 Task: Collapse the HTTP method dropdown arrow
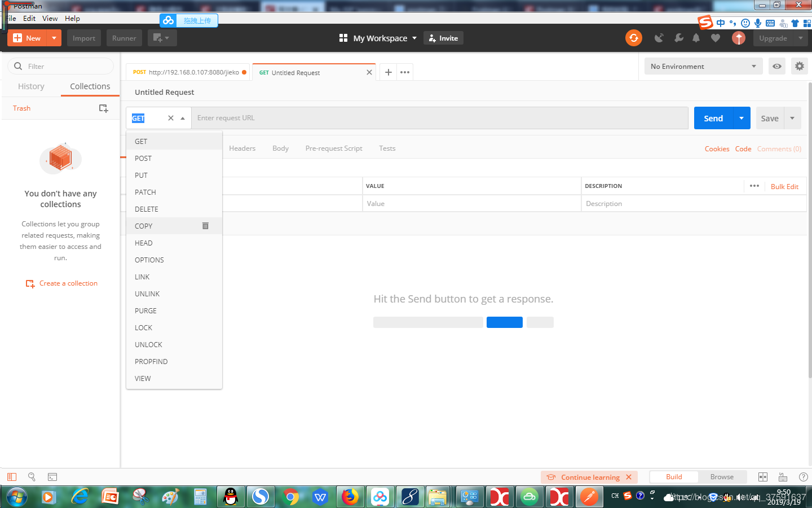(183, 119)
